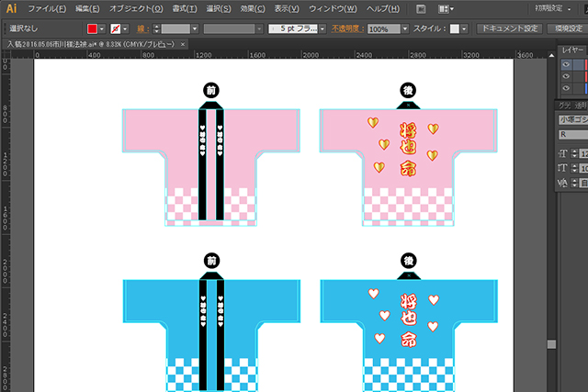Click the leading icon in character panel

[562, 168]
